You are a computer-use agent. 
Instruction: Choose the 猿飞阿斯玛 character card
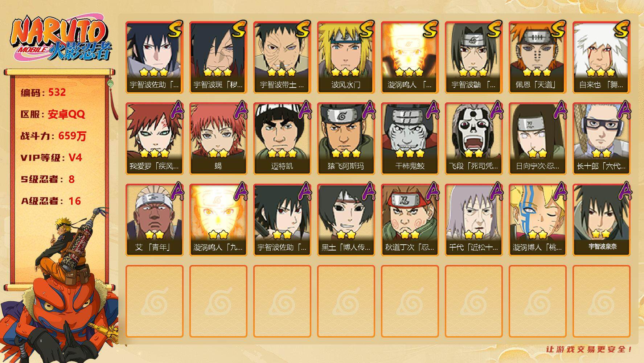pos(346,139)
